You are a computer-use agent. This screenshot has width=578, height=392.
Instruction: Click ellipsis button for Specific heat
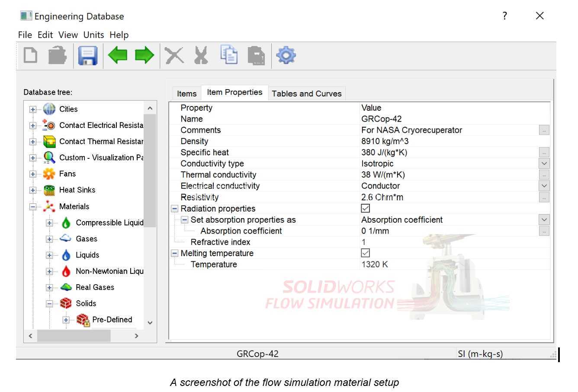(x=544, y=152)
